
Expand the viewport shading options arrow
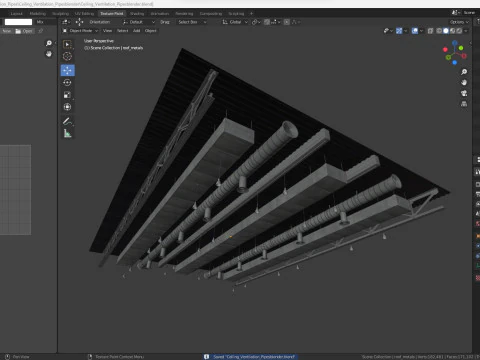pyautogui.click(x=466, y=31)
